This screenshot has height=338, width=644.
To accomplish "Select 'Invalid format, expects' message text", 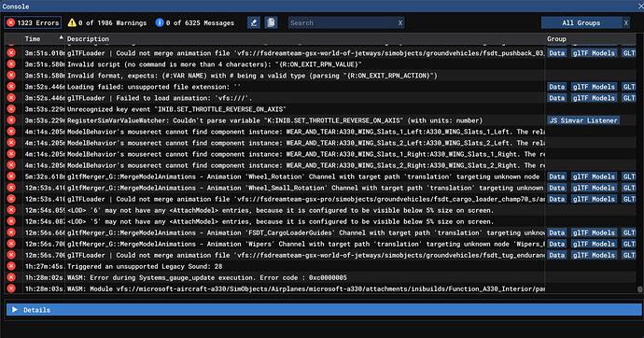I will point(253,76).
